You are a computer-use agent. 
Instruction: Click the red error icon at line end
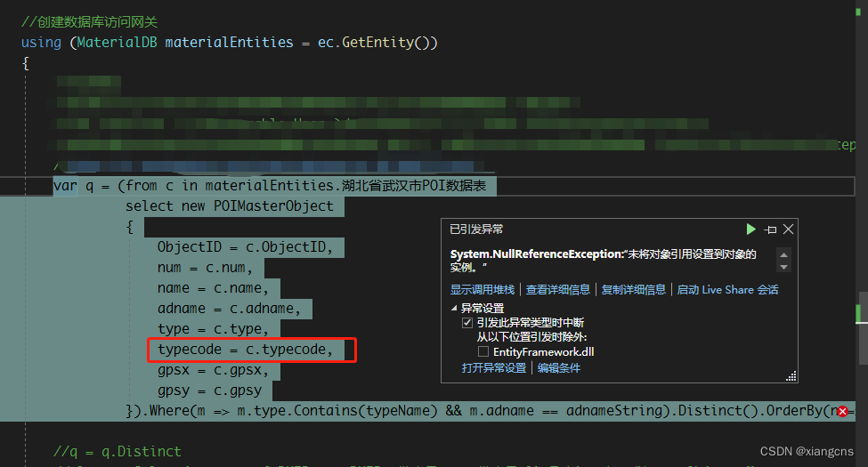point(842,411)
